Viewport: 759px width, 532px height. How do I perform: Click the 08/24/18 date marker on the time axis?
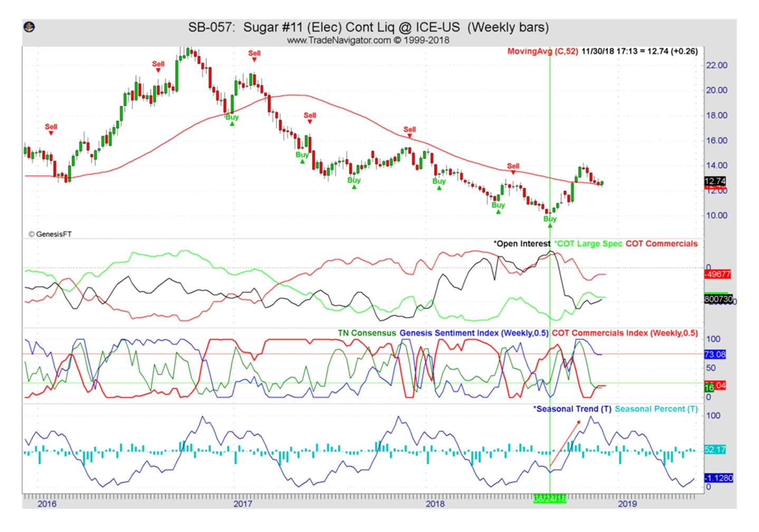tap(549, 499)
